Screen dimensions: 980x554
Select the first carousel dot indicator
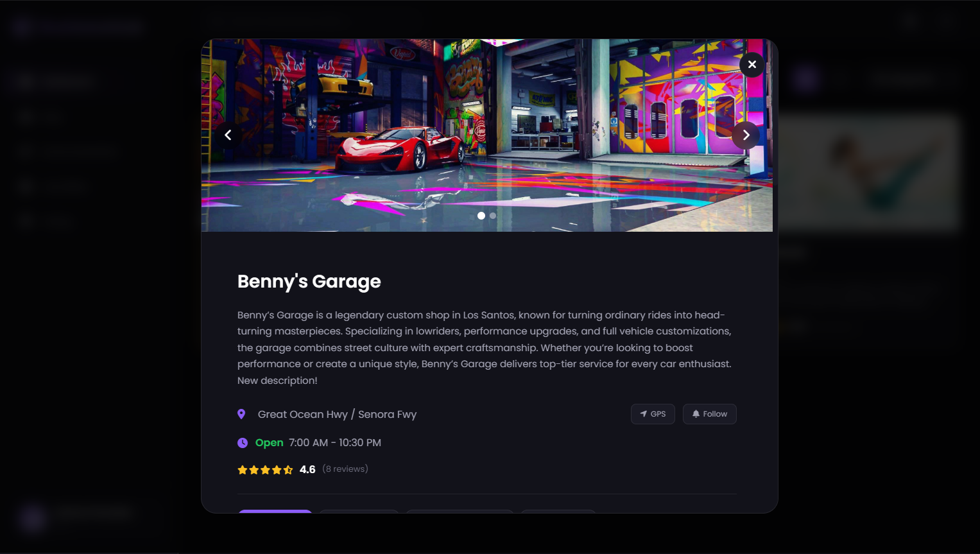[481, 216]
